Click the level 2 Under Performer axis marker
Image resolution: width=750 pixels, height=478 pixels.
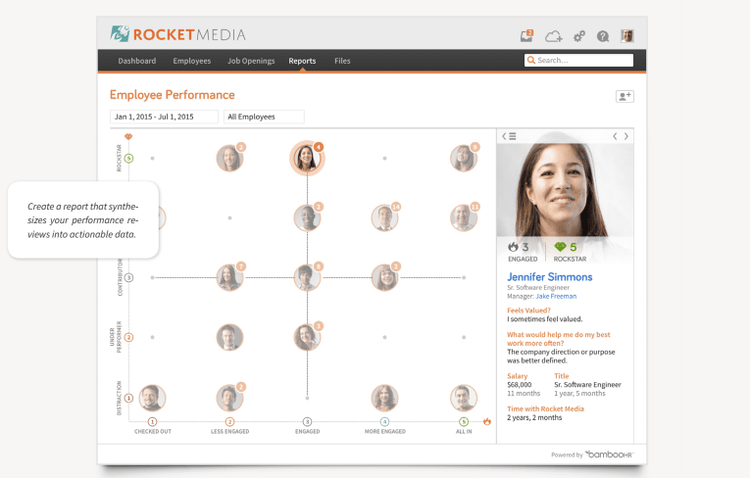click(x=129, y=337)
